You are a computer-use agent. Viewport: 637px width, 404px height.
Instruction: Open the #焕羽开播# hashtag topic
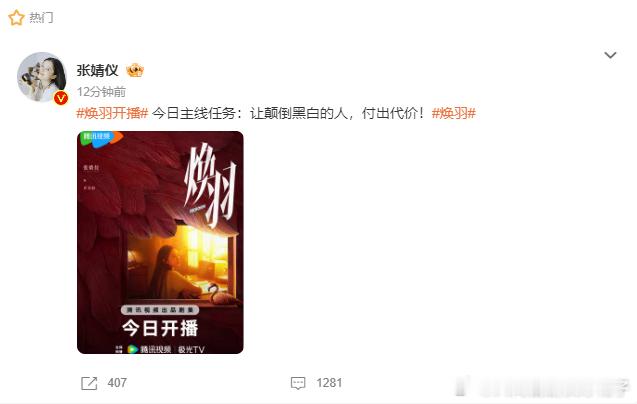[112, 113]
